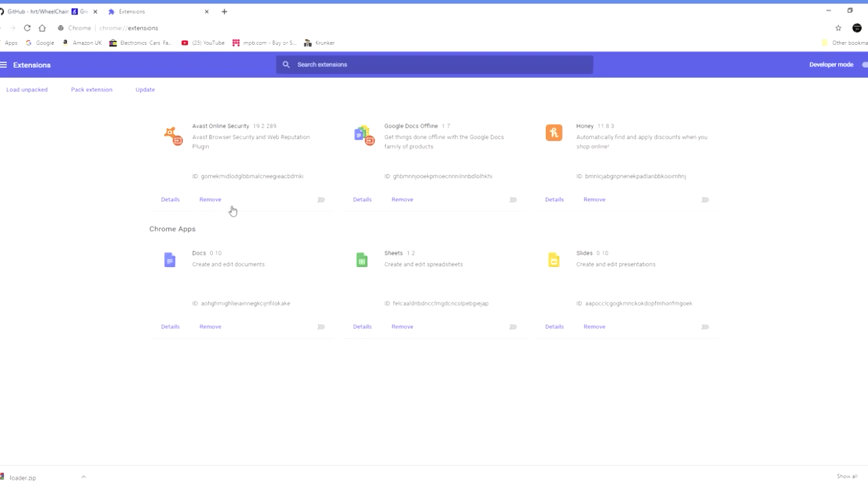Switch to the GitHub tab
Screen dimensions: 868x488
(47, 12)
